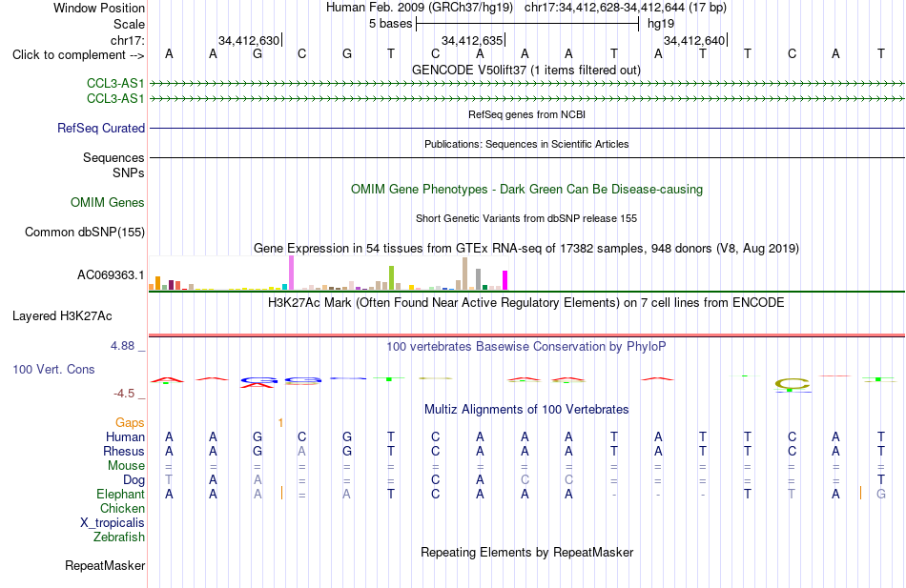Click the SNPs track label
Screen dimensions: 906x588
129,172
